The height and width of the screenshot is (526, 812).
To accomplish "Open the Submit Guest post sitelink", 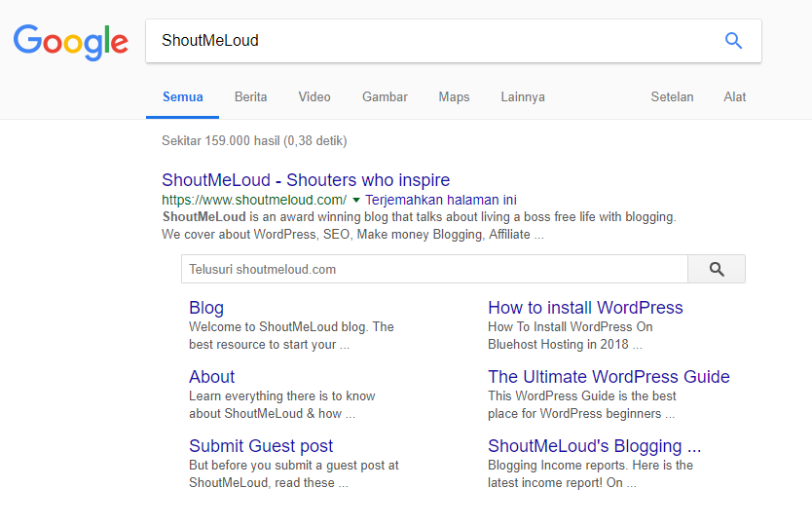I will click(261, 446).
